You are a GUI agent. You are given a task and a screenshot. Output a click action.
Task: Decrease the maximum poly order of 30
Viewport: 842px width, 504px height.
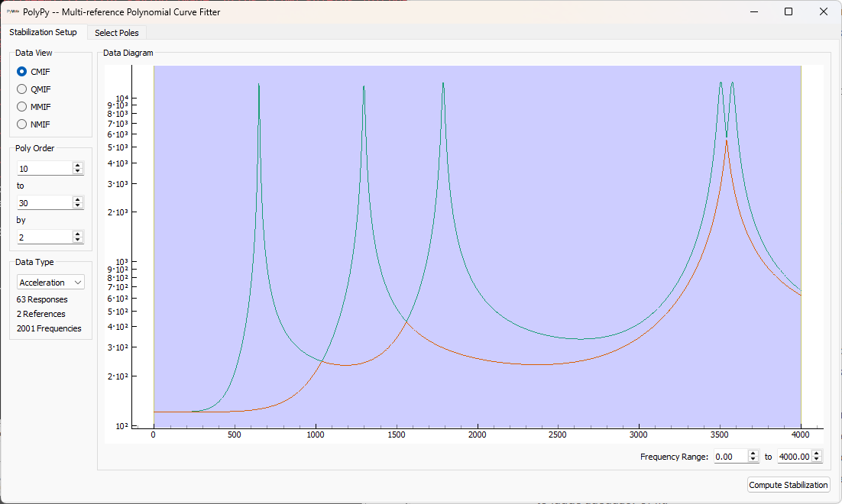click(x=77, y=205)
